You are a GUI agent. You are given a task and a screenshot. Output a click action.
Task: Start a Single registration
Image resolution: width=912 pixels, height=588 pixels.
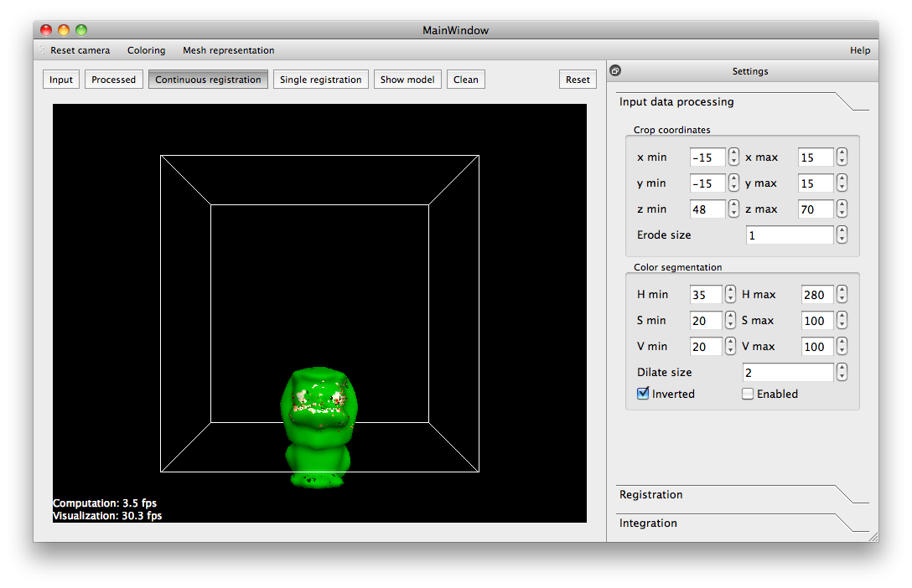pos(320,80)
